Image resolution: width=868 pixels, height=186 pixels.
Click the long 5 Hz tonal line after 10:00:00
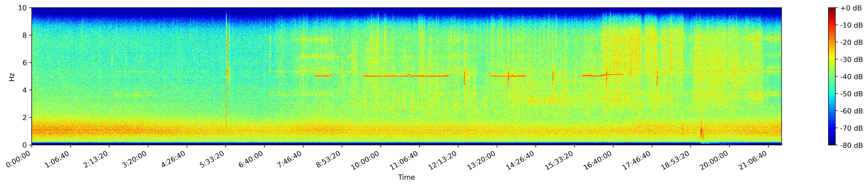pos(406,76)
